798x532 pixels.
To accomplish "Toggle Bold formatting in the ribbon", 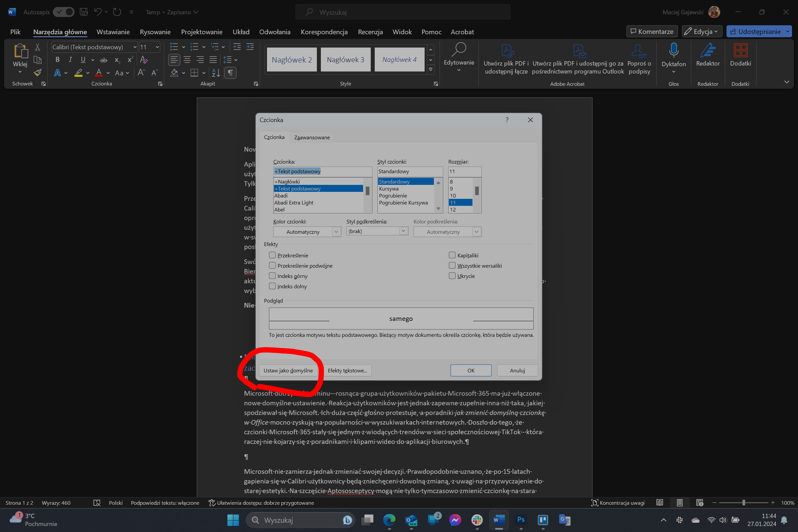I will (57, 60).
